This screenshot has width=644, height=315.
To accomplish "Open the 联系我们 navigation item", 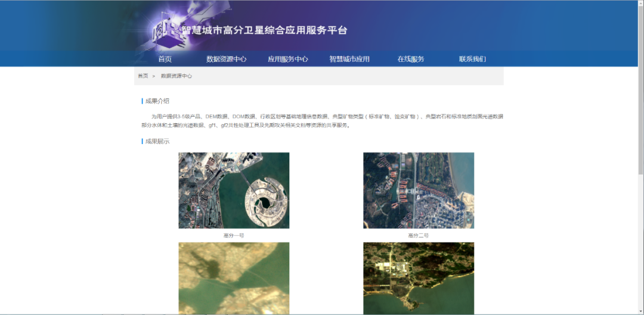I will 472,59.
